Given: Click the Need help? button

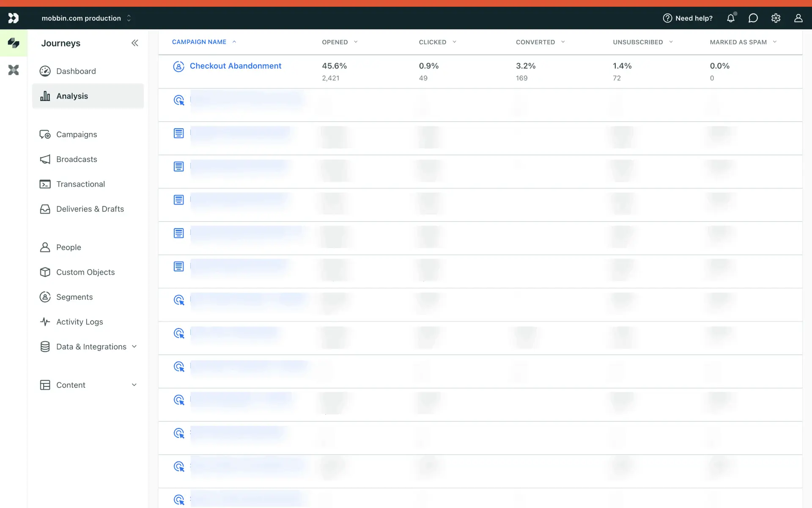Looking at the screenshot, I should 688,18.
